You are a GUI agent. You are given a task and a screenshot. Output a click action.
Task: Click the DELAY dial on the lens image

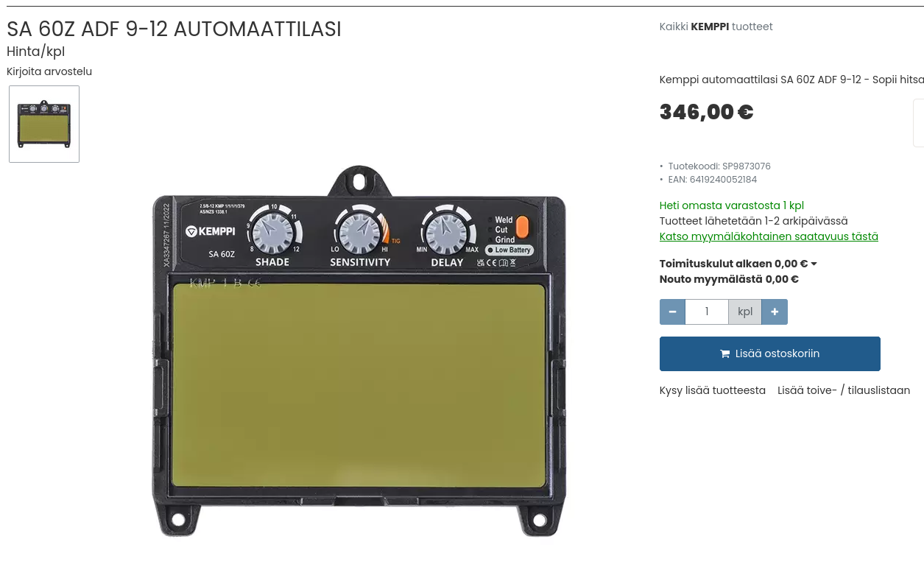pyautogui.click(x=446, y=233)
